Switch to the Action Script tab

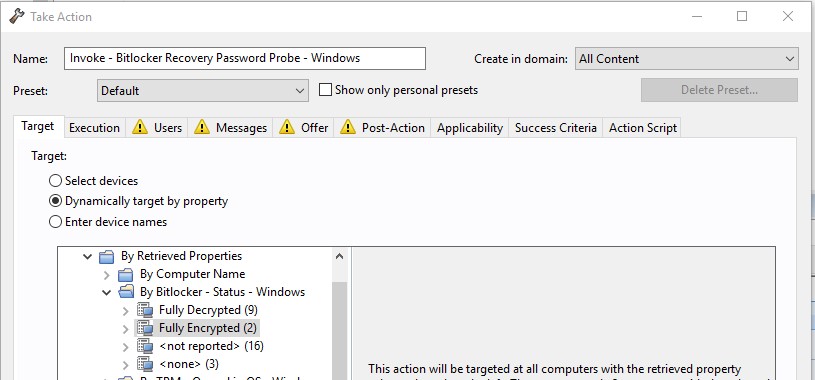[x=642, y=128]
